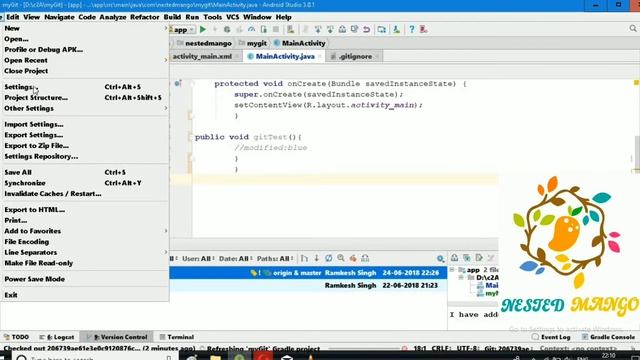Click the nestedmango breadcrumb
The height and width of the screenshot is (360, 640).
tap(204, 43)
